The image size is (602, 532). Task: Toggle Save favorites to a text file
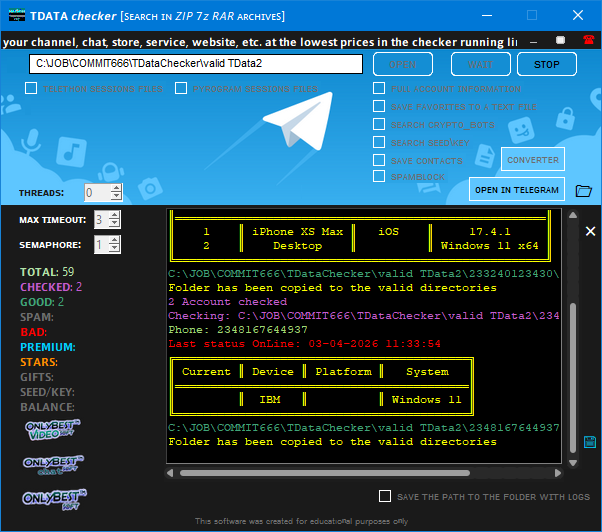coord(379,106)
